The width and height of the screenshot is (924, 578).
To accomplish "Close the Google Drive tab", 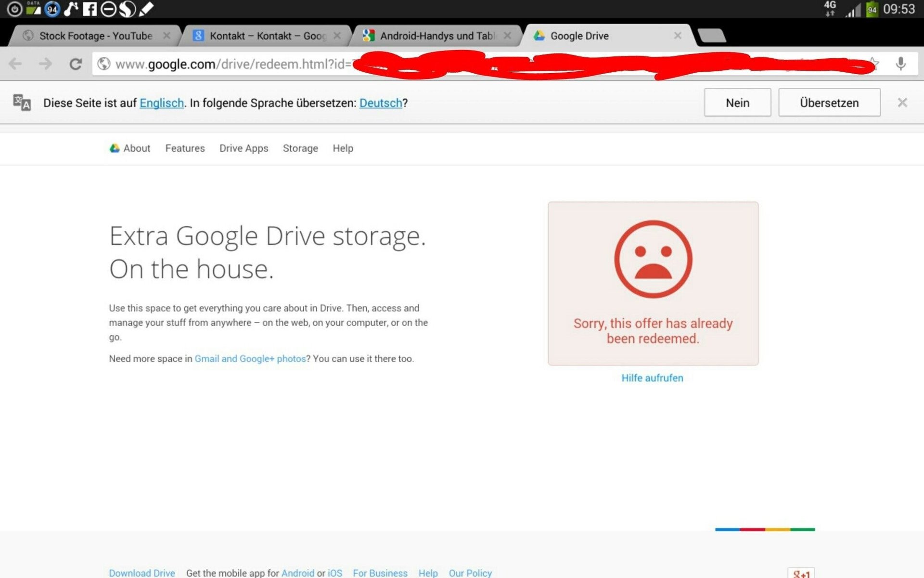I will 678,36.
